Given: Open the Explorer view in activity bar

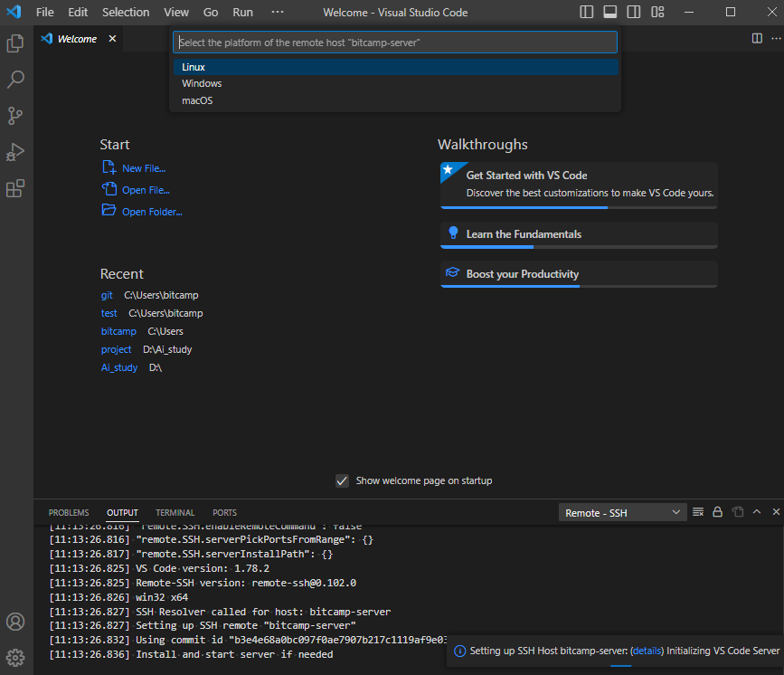Looking at the screenshot, I should point(15,43).
